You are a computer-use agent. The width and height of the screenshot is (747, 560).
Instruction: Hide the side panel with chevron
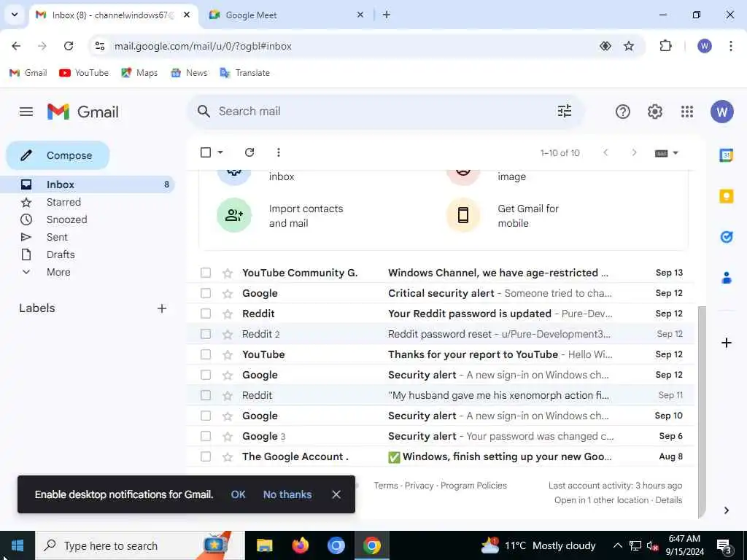(x=726, y=510)
